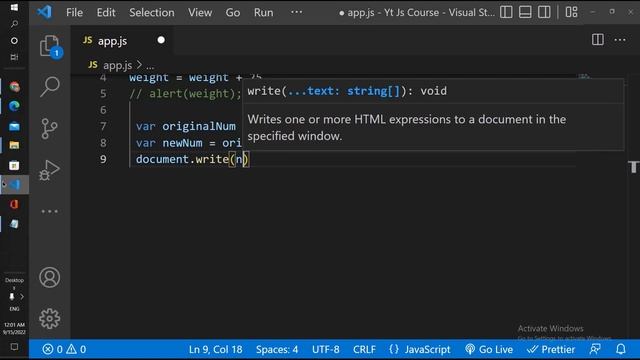Click the newNum variable on line 8
Image resolution: width=640 pixels, height=360 pixels.
182,143
